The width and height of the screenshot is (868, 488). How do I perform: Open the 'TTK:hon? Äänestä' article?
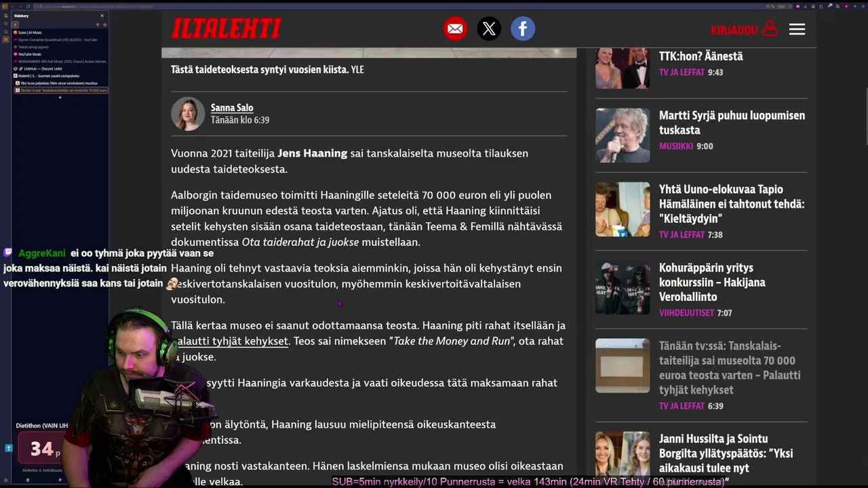coord(701,56)
